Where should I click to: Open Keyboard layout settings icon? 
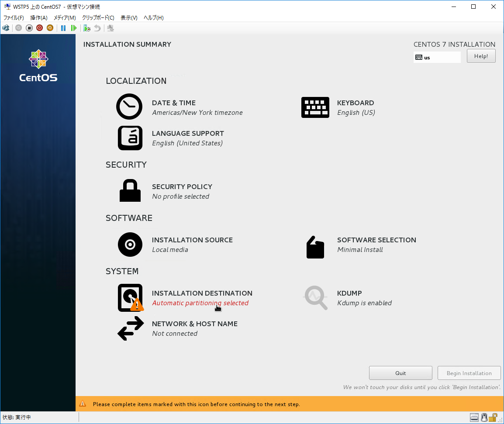(x=315, y=107)
